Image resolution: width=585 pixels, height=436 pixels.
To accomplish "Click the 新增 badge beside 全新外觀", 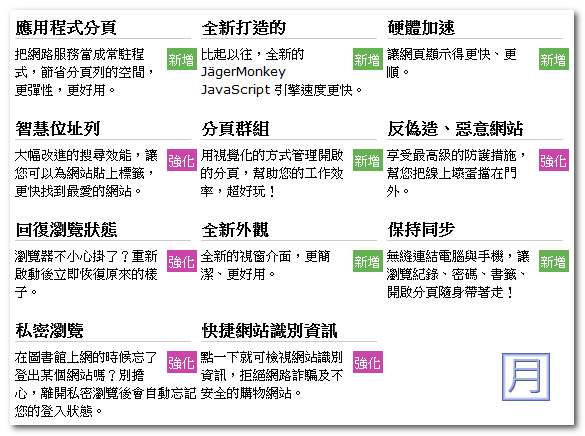I will 368,261.
